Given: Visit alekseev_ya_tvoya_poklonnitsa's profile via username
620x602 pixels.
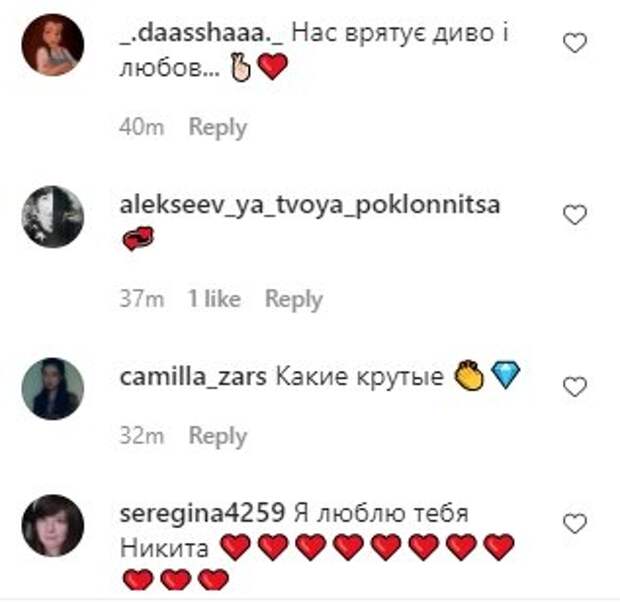Looking at the screenshot, I should tap(310, 205).
